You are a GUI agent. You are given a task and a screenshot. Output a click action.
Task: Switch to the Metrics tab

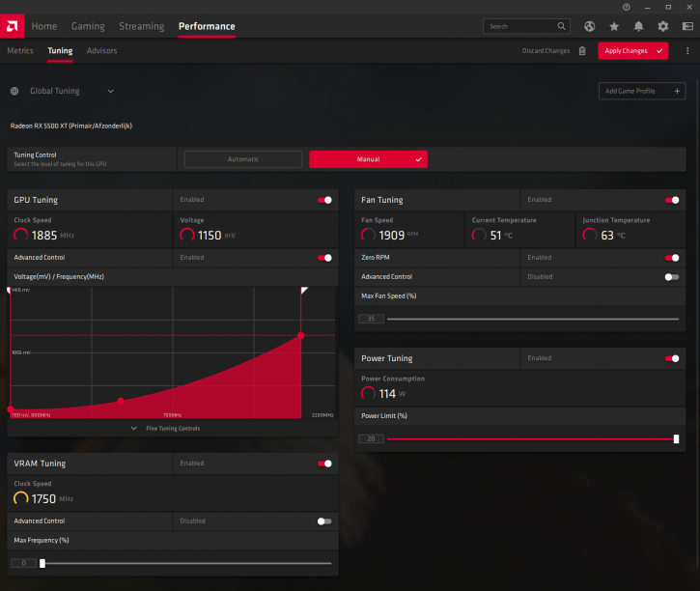tap(20, 51)
